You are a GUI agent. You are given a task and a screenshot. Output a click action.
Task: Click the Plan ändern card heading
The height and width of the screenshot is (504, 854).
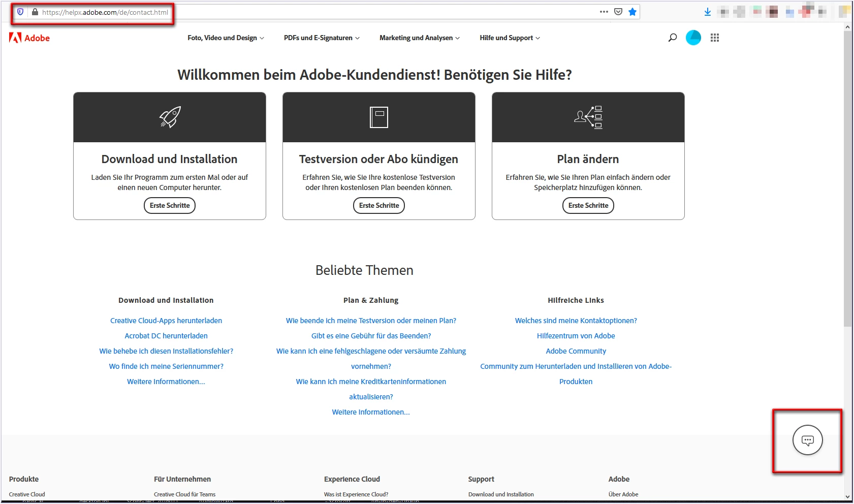[x=588, y=159]
